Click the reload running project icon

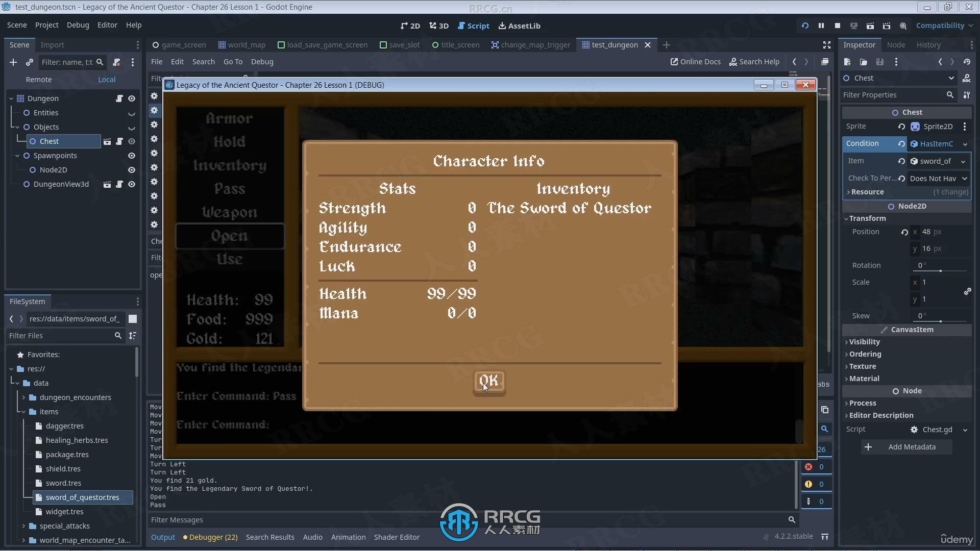click(x=805, y=26)
